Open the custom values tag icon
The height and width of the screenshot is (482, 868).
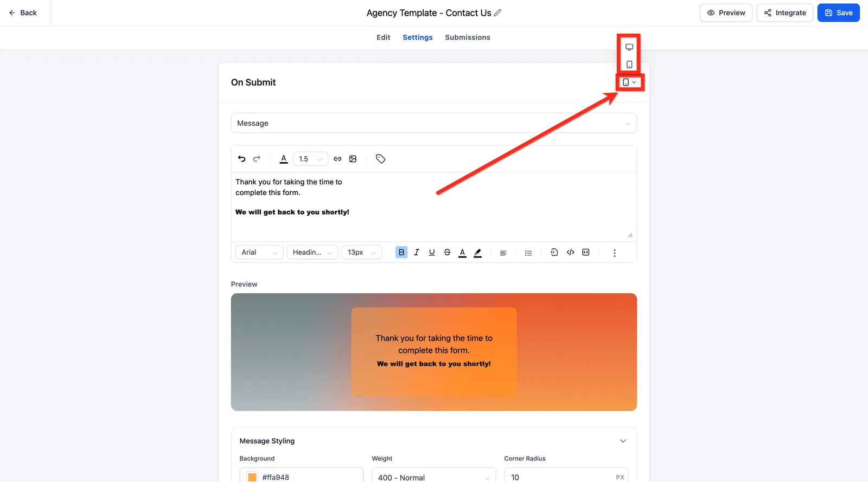[x=380, y=159]
